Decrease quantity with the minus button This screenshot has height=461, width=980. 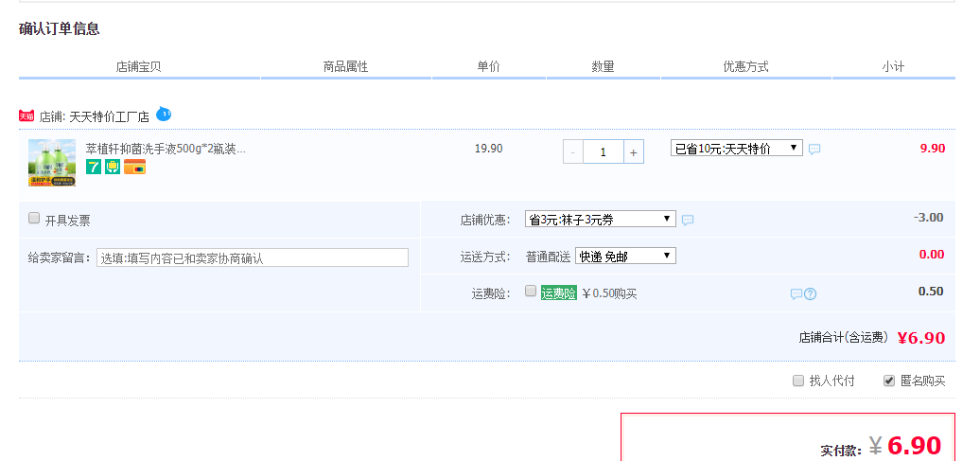(x=573, y=152)
